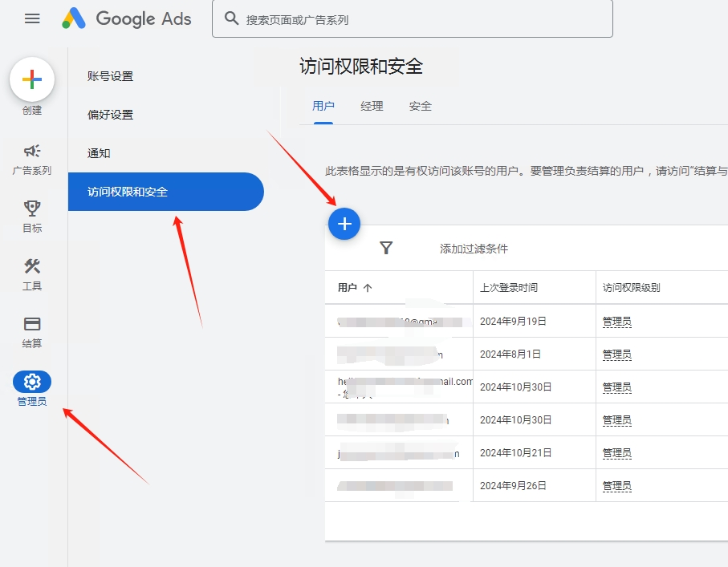Sort by 用户 column header

click(x=348, y=288)
